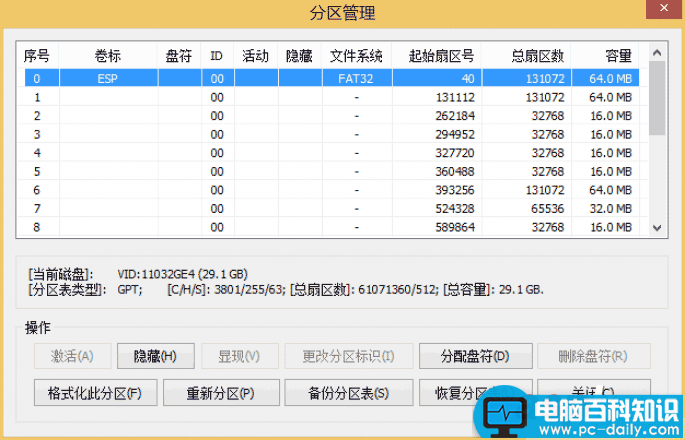Click the scrollbar up arrow of partition list
The image size is (685, 440).
click(657, 53)
